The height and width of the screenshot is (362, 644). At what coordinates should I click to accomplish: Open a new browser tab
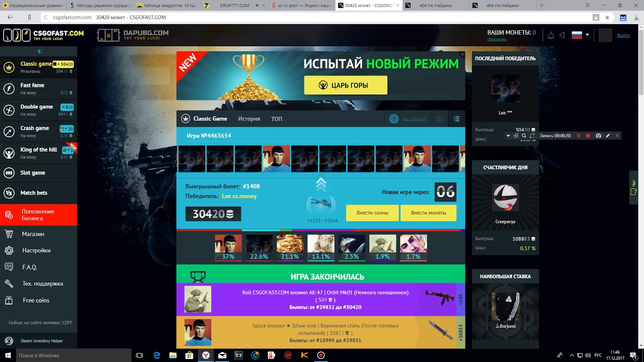542,6
